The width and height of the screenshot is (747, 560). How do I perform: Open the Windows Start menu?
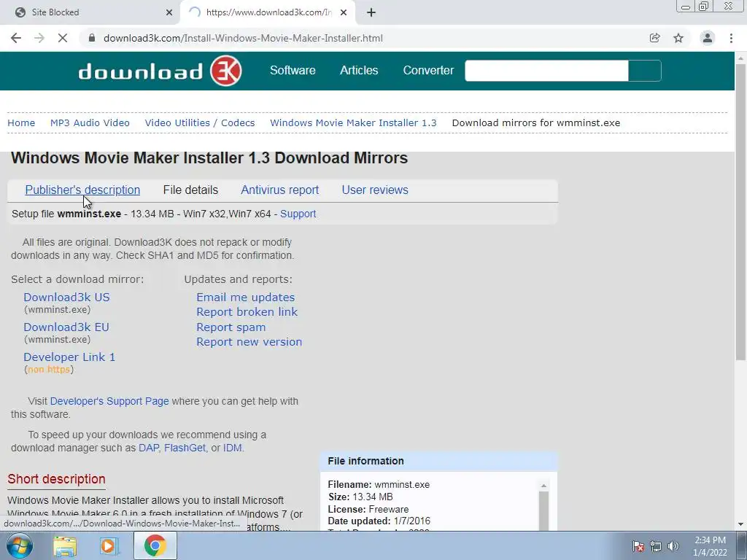(x=20, y=545)
